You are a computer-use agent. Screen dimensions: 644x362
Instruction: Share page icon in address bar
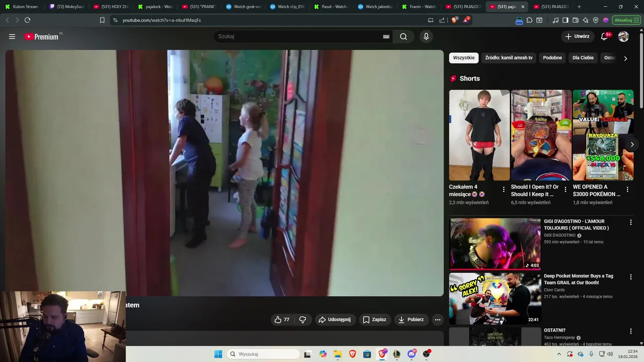click(442, 20)
